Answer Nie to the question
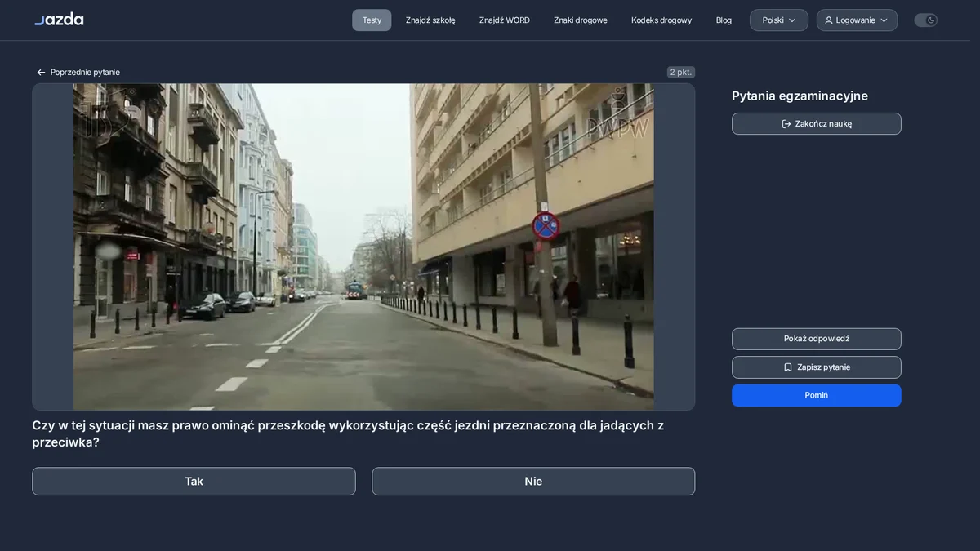The width and height of the screenshot is (980, 551). (533, 482)
